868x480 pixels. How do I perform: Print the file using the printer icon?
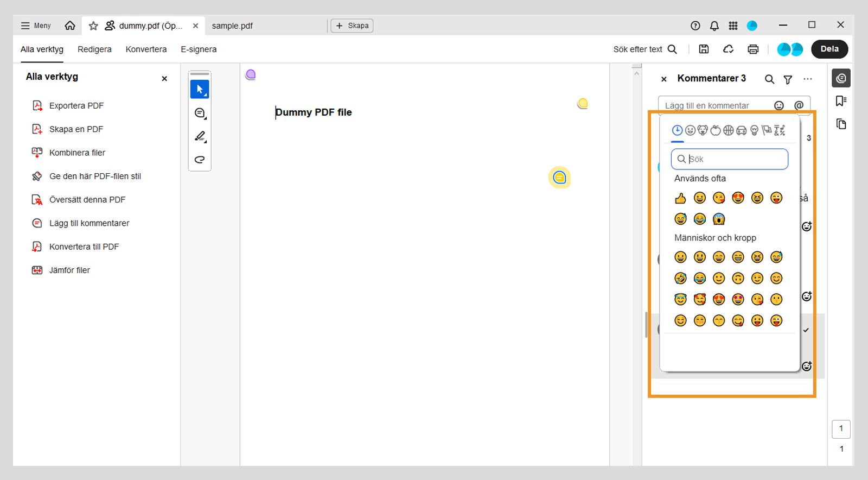pyautogui.click(x=753, y=49)
